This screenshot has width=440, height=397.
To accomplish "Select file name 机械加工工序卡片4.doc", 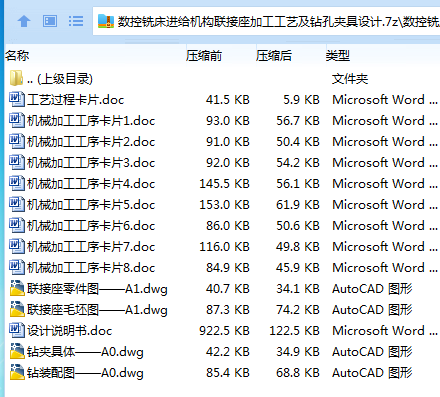I will [91, 184].
